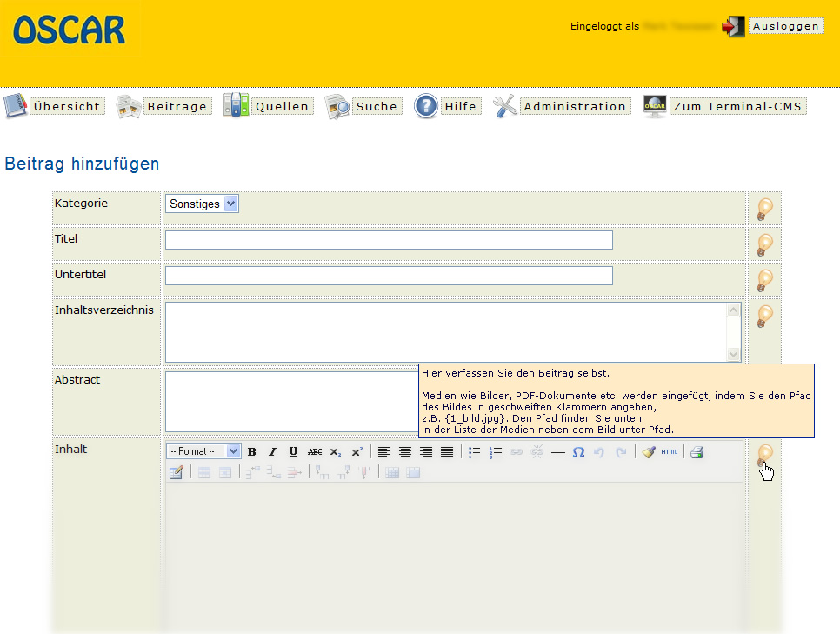
Task: Open Zum Terminal-CMS link
Action: pos(738,107)
